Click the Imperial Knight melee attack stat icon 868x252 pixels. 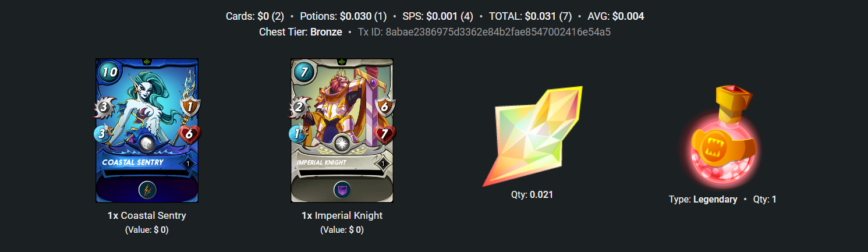(300, 107)
